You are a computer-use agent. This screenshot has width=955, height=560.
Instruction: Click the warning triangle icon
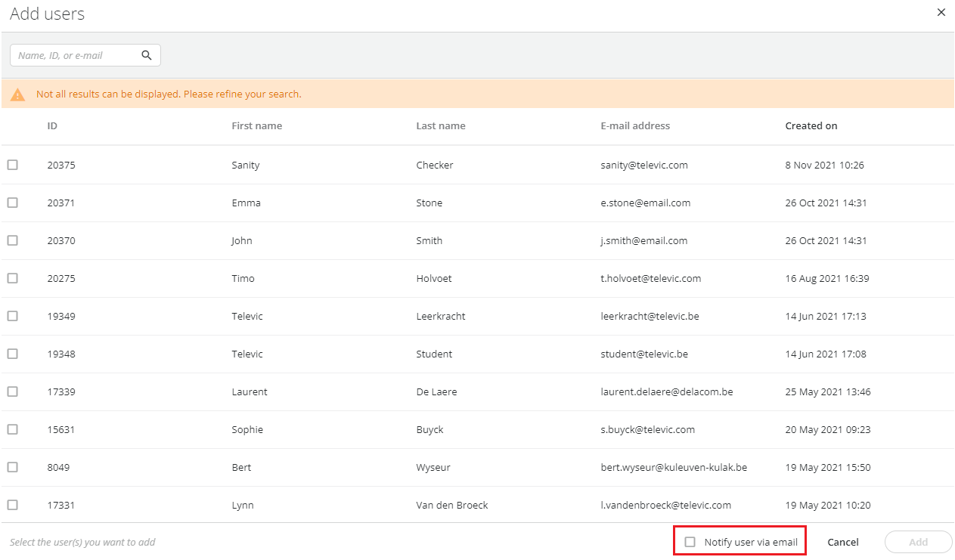[17, 94]
